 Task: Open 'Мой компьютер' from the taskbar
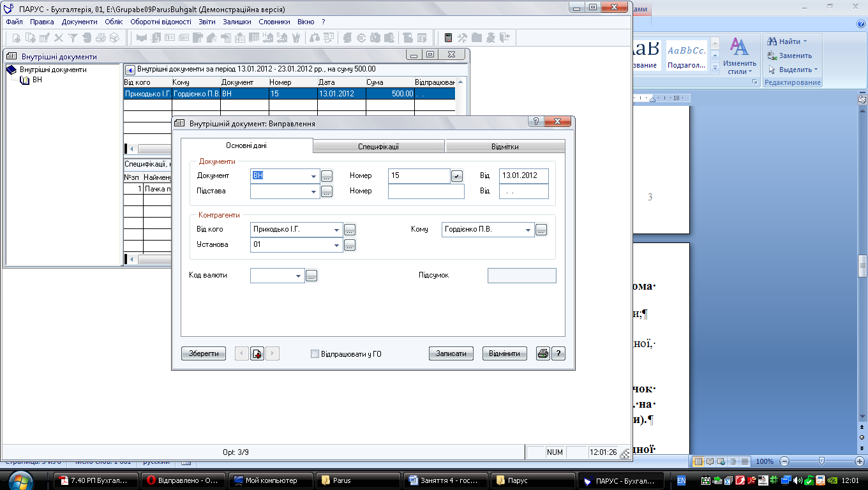coord(272,480)
